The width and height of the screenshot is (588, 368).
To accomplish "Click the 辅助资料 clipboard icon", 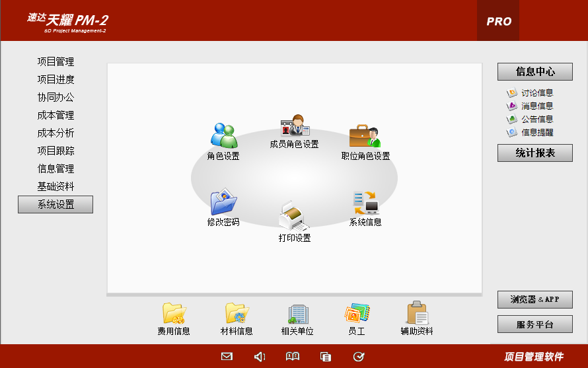I will click(x=417, y=314).
